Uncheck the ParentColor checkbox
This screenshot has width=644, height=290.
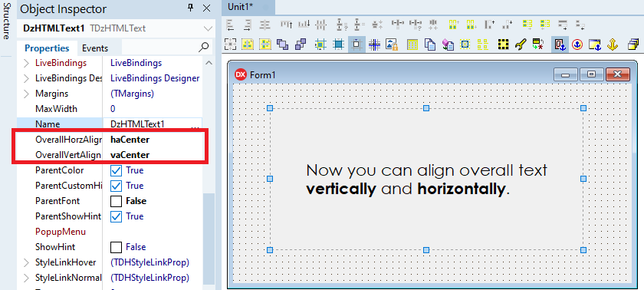tap(117, 170)
